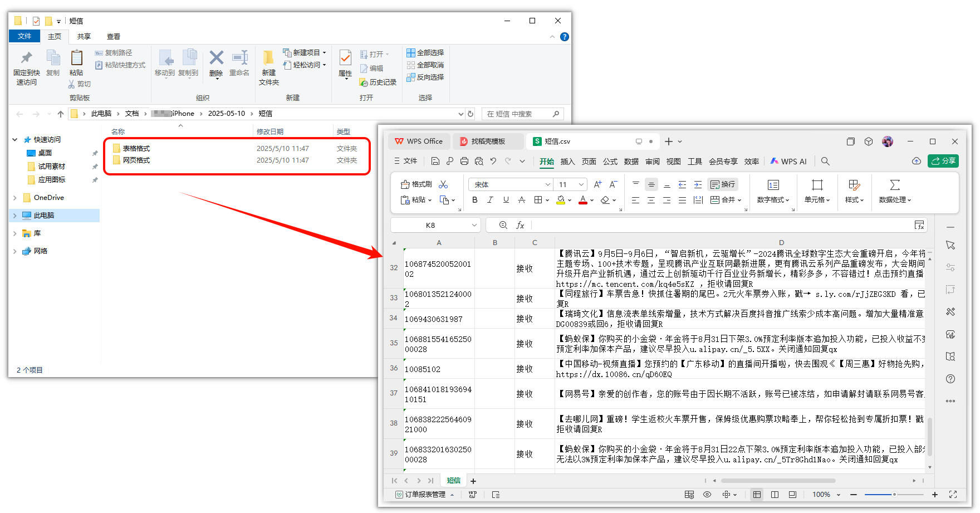Apply italic formatting in WPS
The image size is (980, 513).
(x=490, y=200)
